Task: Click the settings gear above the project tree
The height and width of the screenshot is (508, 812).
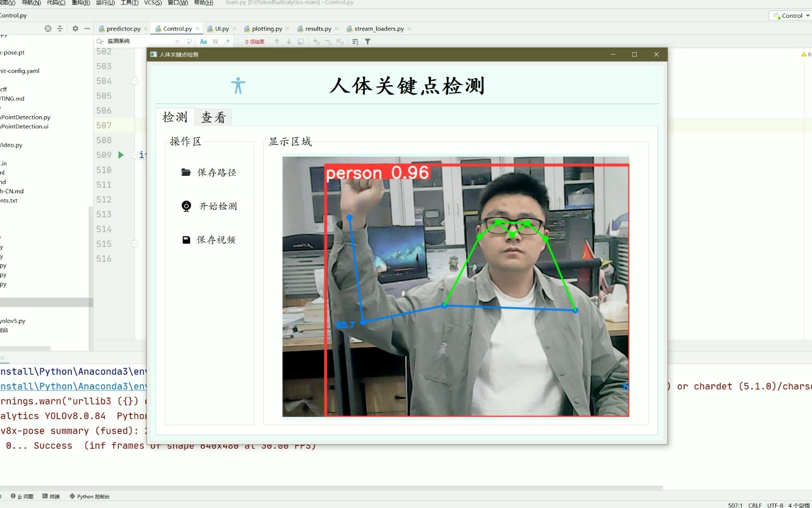Action: [x=75, y=28]
